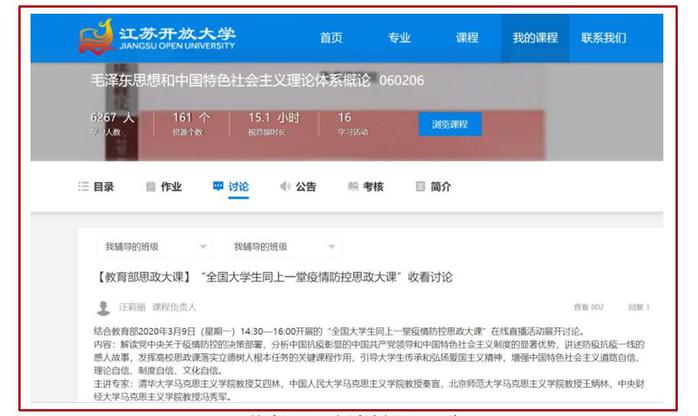Click the 考核 icon
The image size is (698, 416).
353,186
